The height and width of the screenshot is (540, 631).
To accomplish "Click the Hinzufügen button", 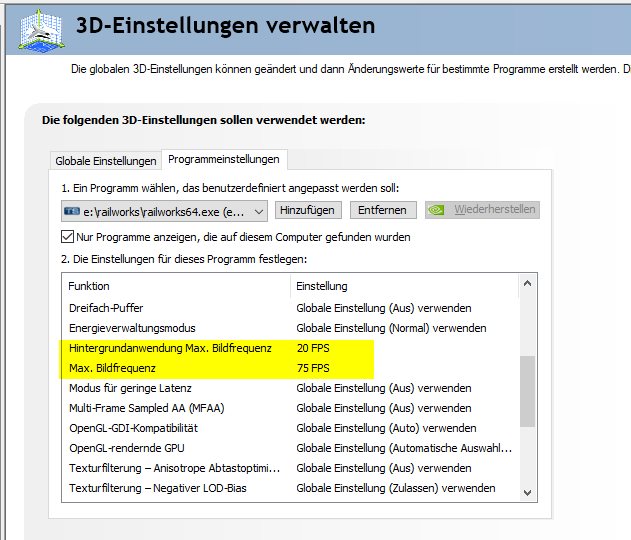I will pos(308,210).
